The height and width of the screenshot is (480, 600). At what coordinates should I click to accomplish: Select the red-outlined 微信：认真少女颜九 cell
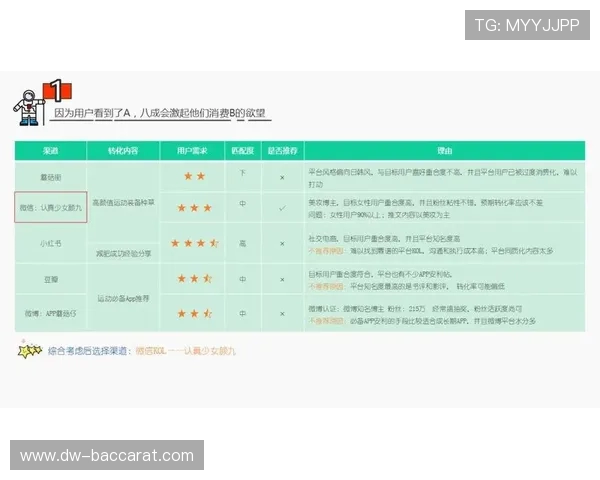point(51,208)
